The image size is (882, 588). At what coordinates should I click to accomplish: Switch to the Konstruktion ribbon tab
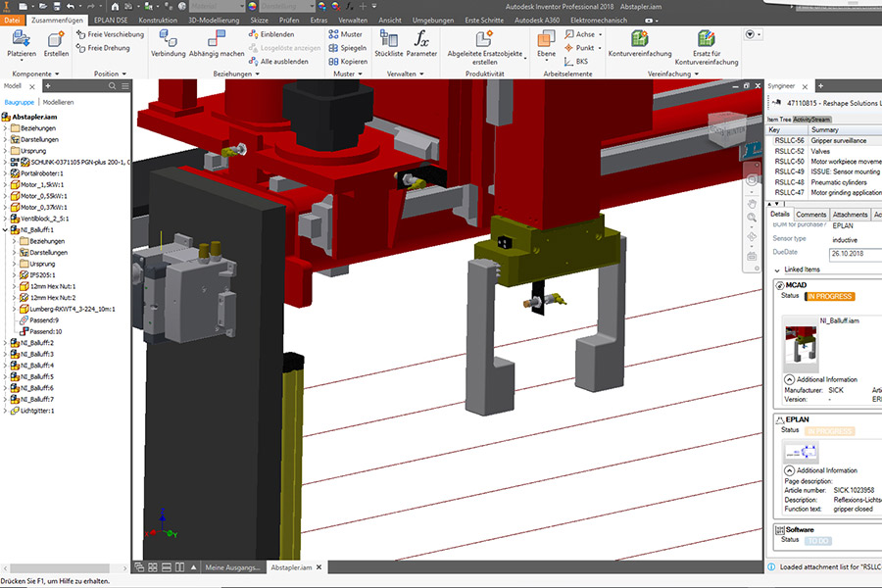158,21
